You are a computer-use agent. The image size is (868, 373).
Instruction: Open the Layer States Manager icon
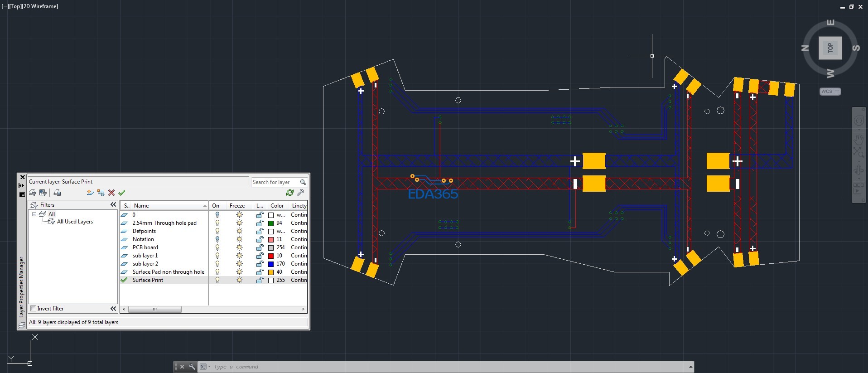57,193
